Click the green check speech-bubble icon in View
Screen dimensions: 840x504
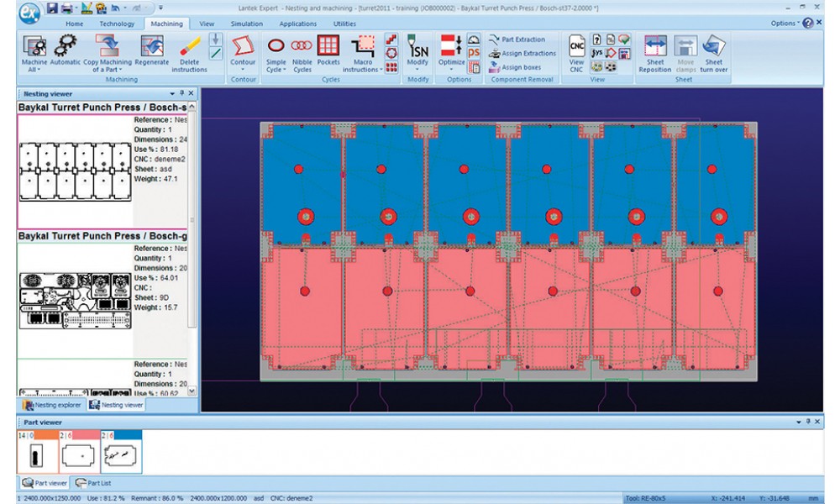tap(624, 39)
